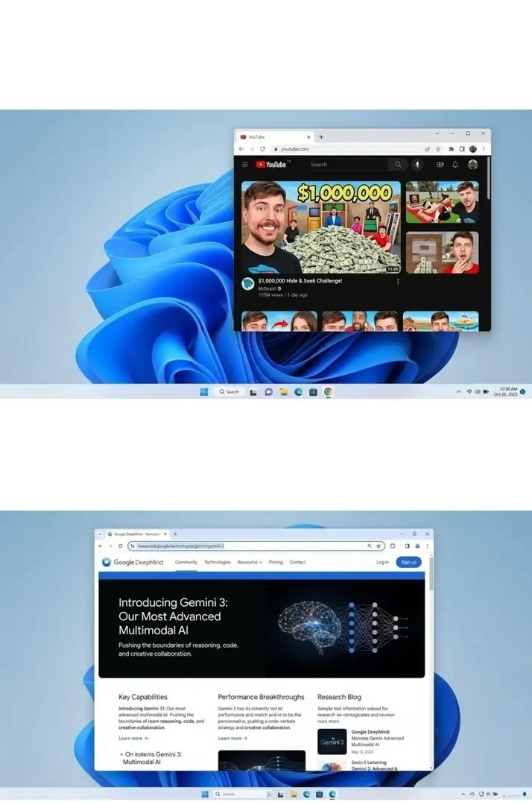Click the zoom magnifier in DeepMind address bar
532x802 pixels.
(x=370, y=546)
